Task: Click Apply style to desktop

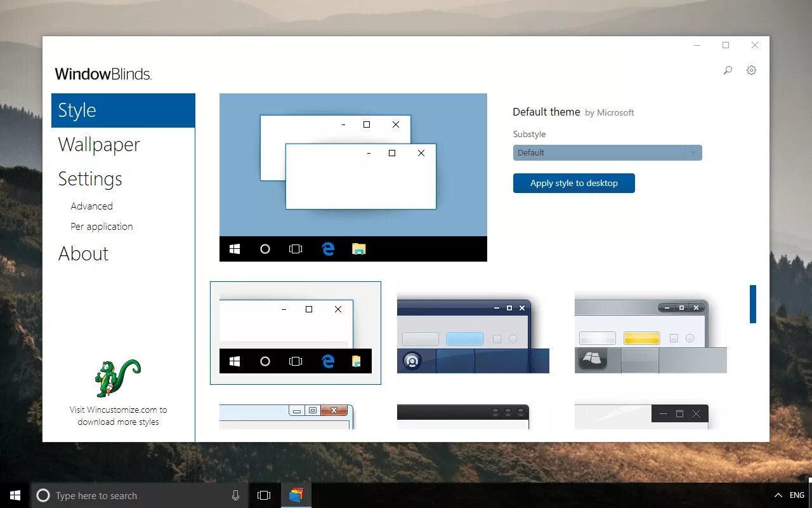Action: coord(574,183)
